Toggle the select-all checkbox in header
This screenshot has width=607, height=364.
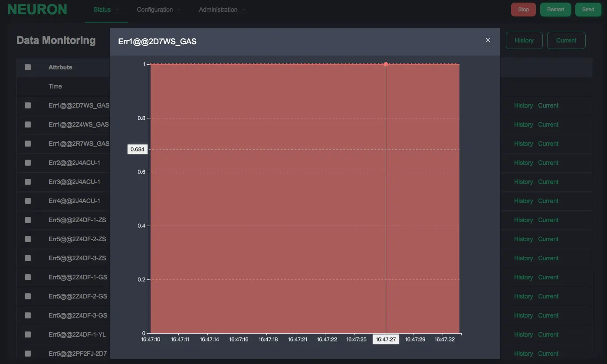(28, 67)
